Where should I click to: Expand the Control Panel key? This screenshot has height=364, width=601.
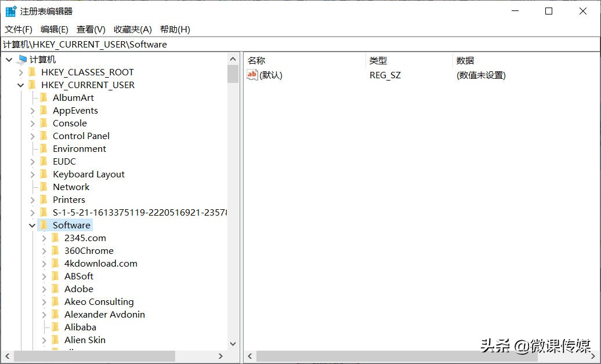tap(32, 136)
